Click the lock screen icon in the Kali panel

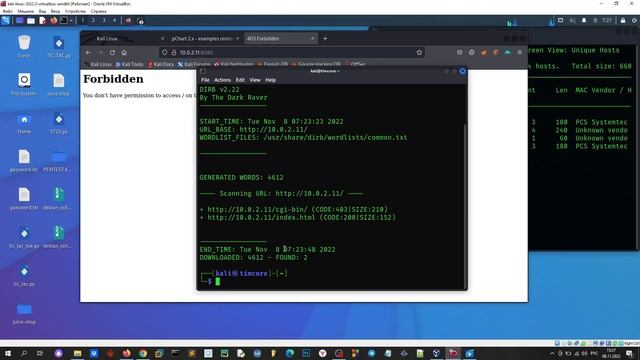point(623,20)
